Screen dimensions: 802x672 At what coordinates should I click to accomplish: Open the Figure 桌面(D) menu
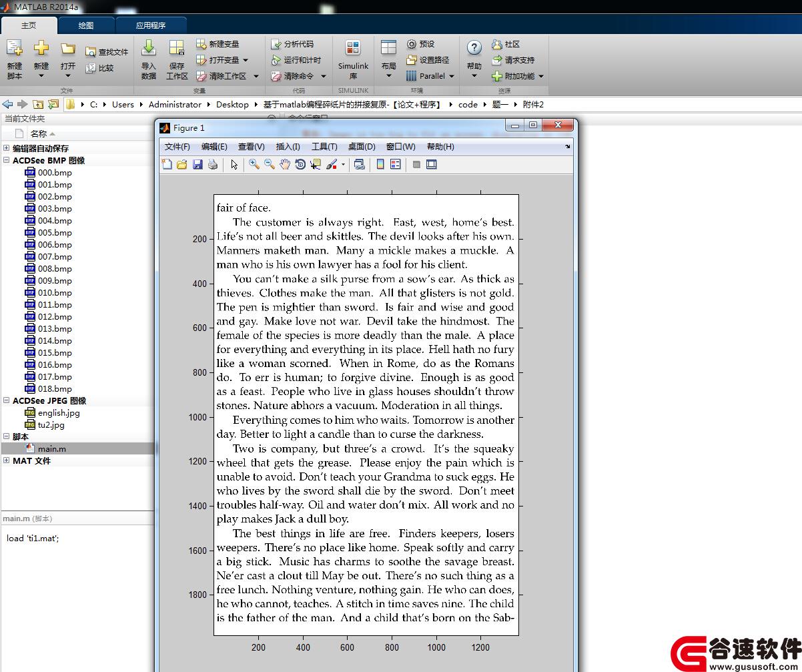[362, 147]
